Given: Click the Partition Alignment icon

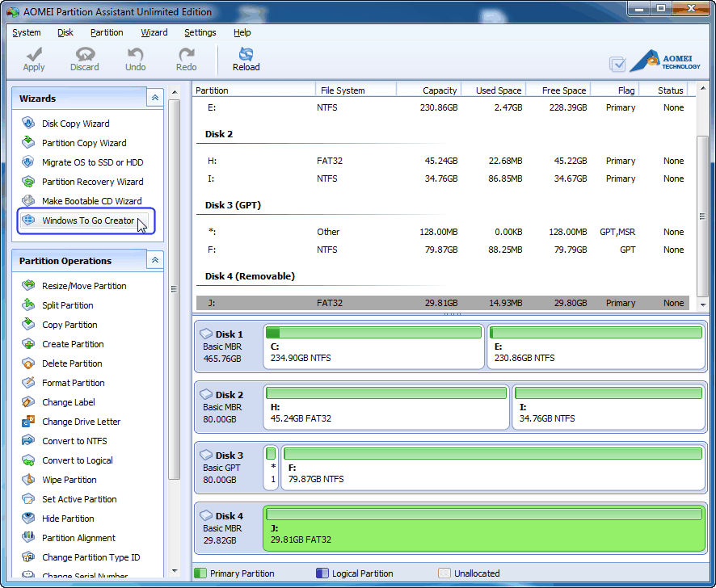Looking at the screenshot, I should point(28,538).
